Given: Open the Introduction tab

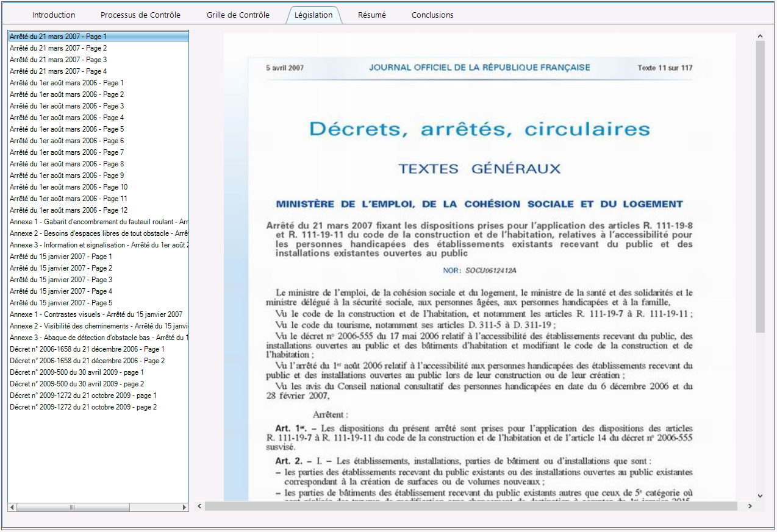Looking at the screenshot, I should tap(54, 15).
